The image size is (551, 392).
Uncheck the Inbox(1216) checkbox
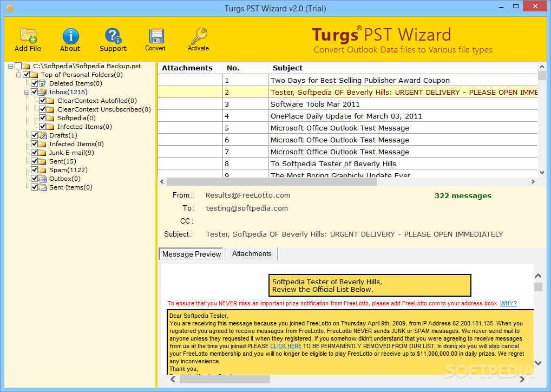pos(35,92)
